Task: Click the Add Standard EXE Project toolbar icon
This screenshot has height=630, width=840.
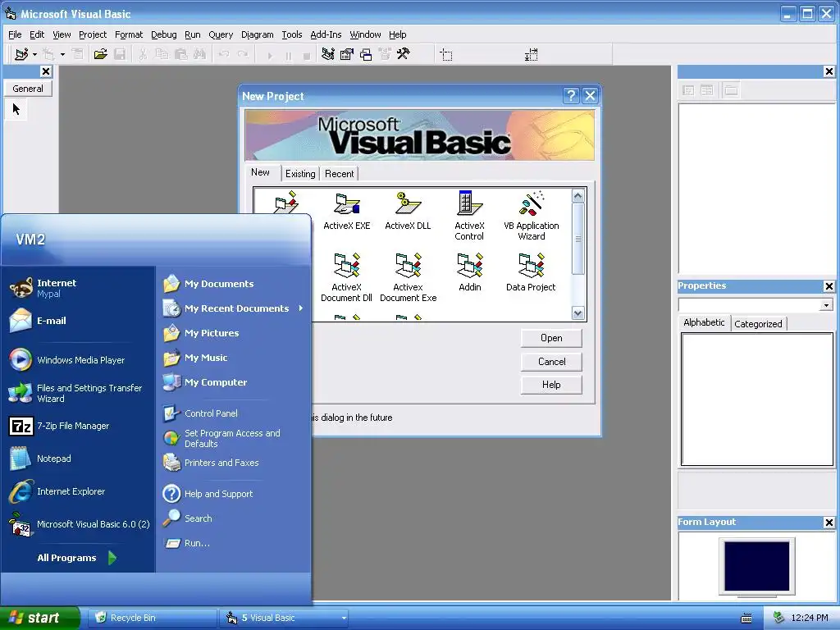Action: 21,54
